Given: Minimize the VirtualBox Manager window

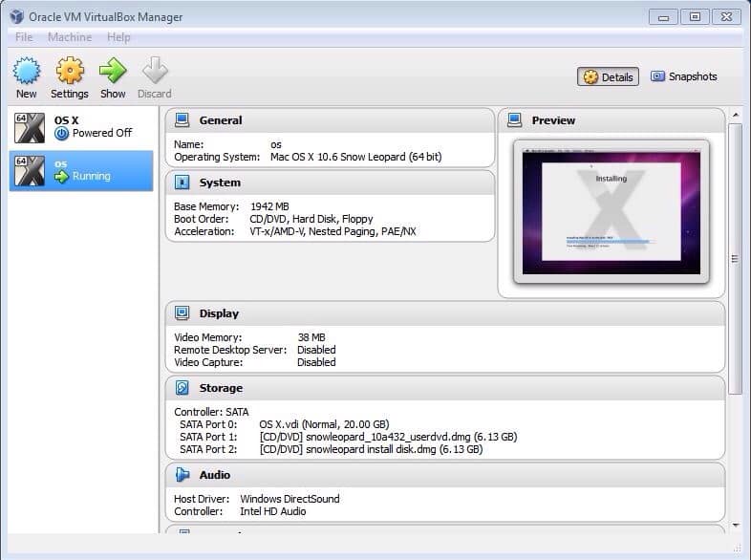Looking at the screenshot, I should click(663, 17).
